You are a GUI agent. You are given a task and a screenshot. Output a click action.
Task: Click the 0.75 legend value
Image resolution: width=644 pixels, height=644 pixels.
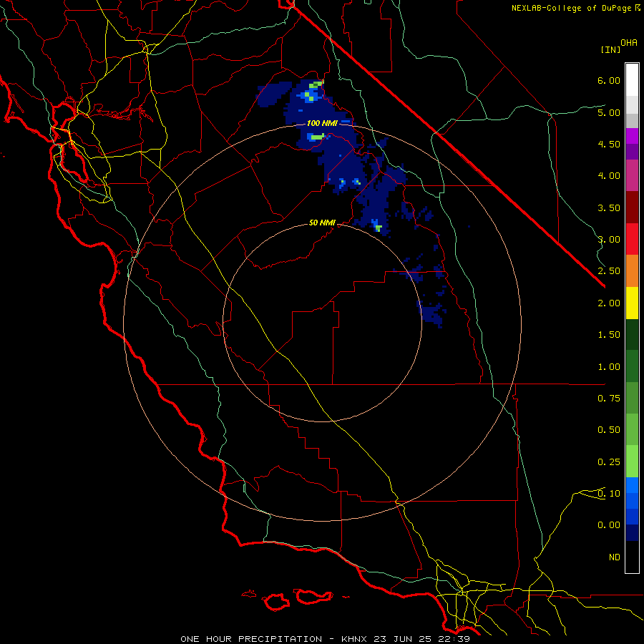pyautogui.click(x=609, y=399)
